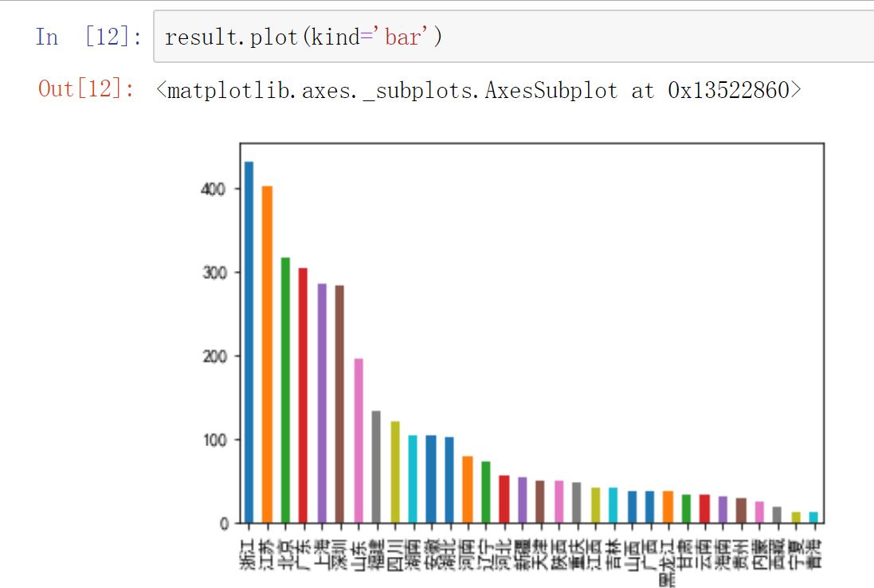This screenshot has width=874, height=588.
Task: Click the tallest blue bar for 浙江
Action: 249,343
